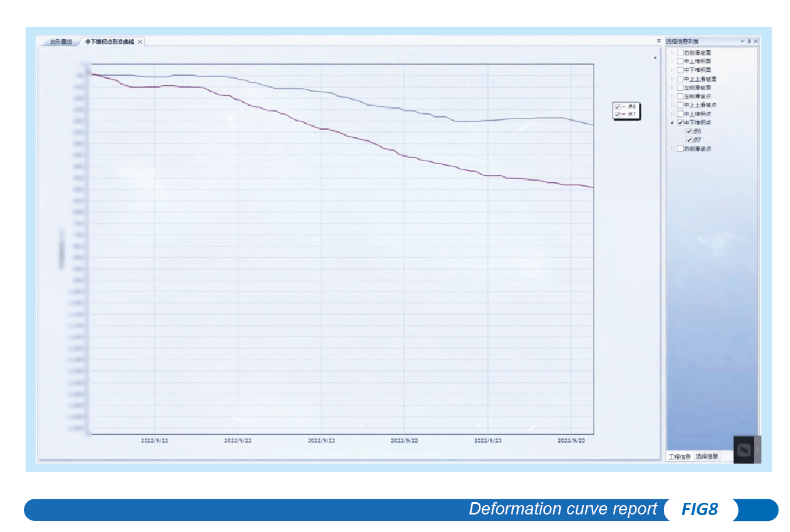Check the 右侧滑坡面 tree checkbox

coord(680,53)
